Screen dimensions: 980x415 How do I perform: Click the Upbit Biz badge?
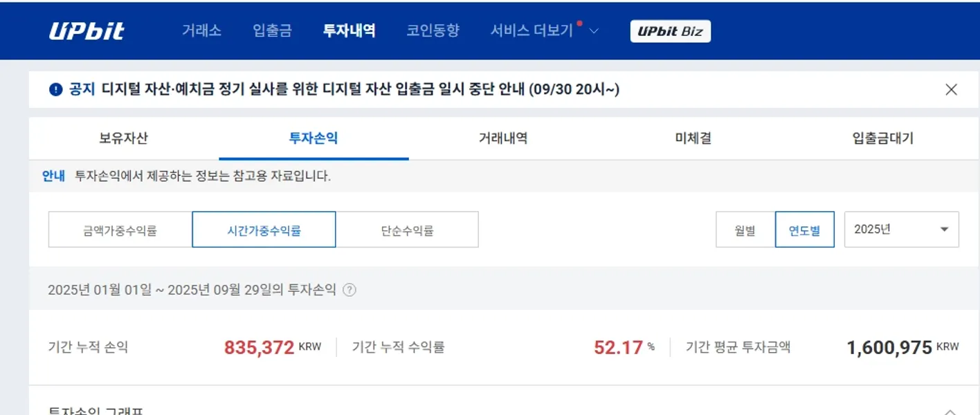670,30
